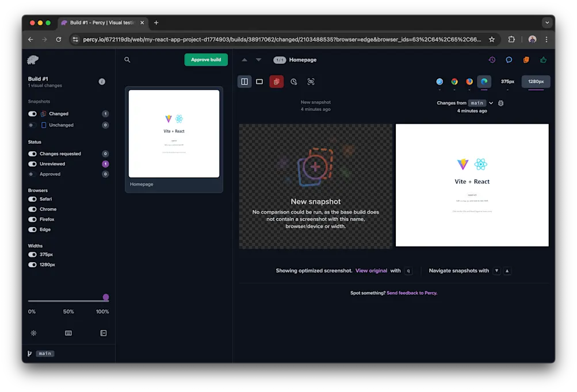
Task: Toggle the Changed snapshots filter
Action: (x=32, y=113)
